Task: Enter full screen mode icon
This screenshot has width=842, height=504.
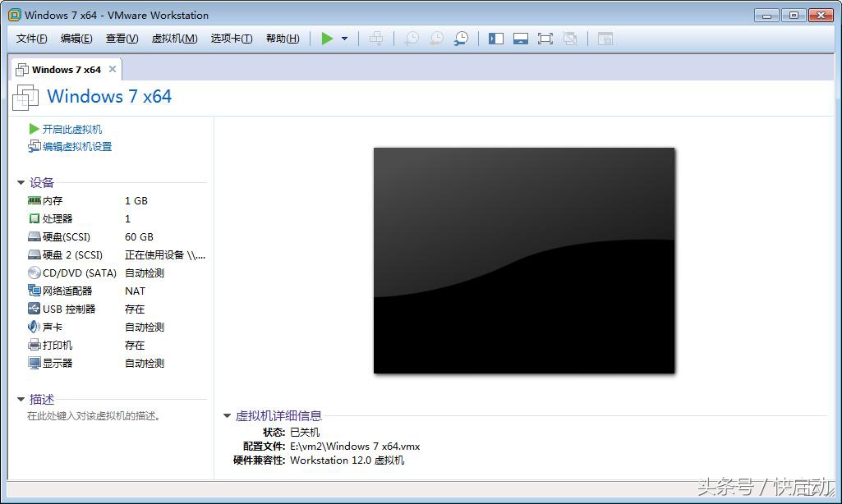Action: tap(545, 39)
